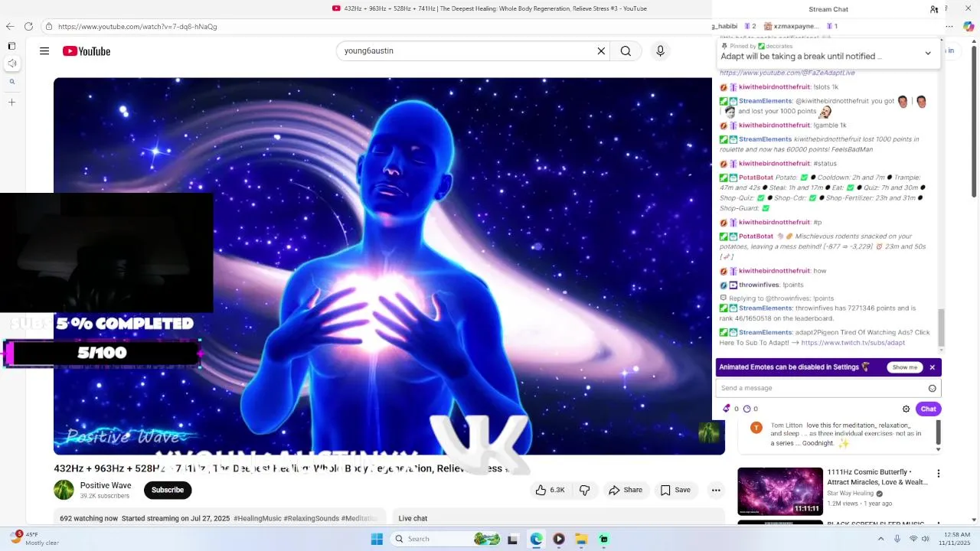Click Show me on emotes banner
Screen dimensions: 980x551
pyautogui.click(x=904, y=367)
